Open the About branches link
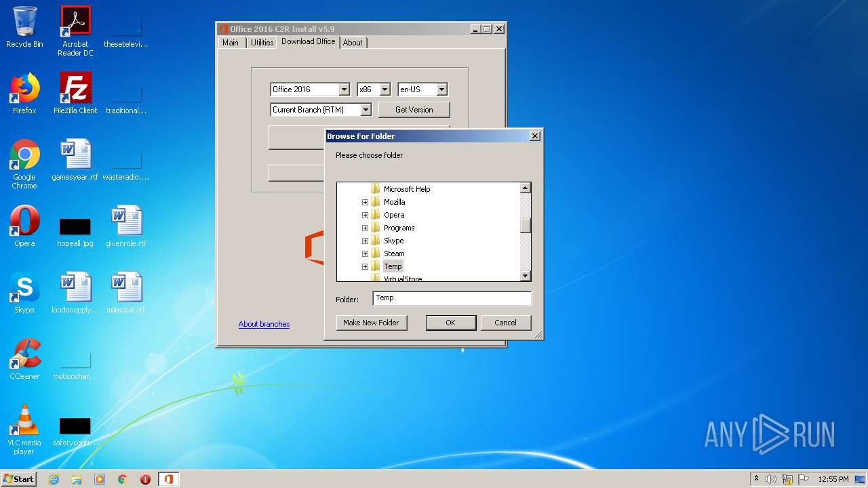 [x=264, y=324]
